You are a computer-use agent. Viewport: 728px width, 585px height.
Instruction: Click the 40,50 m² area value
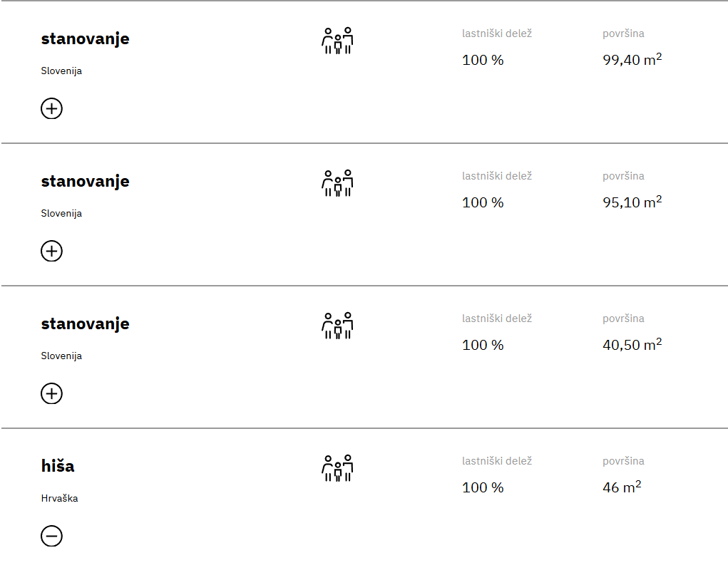click(x=632, y=344)
